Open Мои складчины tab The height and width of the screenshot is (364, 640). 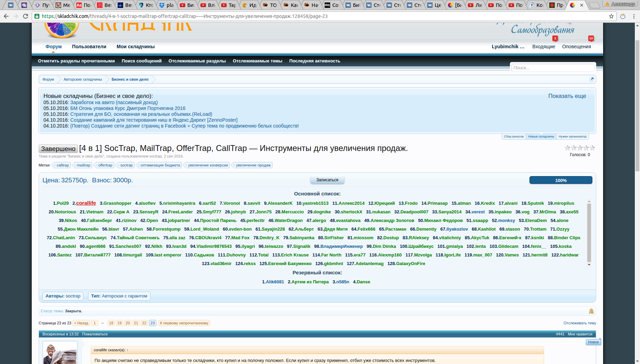(136, 47)
